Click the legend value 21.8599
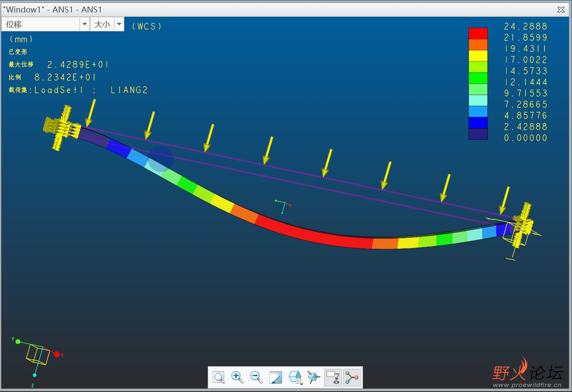 (x=526, y=37)
